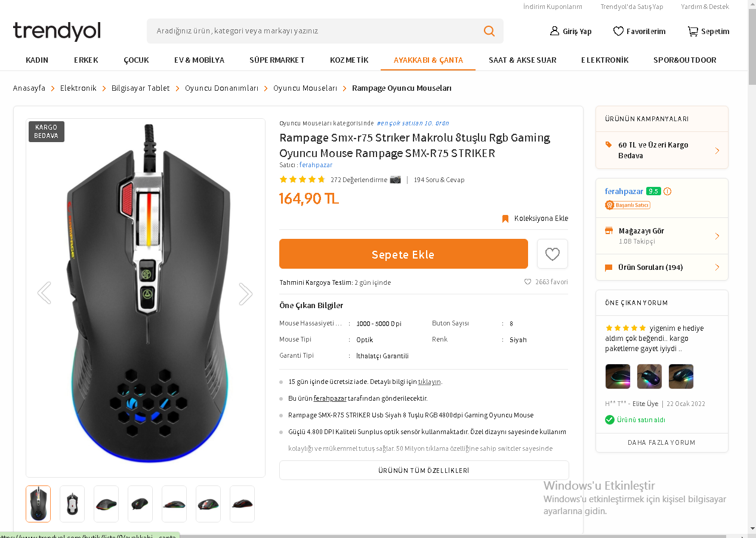Viewport: 756px width, 538px height.
Task: Click the orange search magnifier icon
Action: point(489,31)
